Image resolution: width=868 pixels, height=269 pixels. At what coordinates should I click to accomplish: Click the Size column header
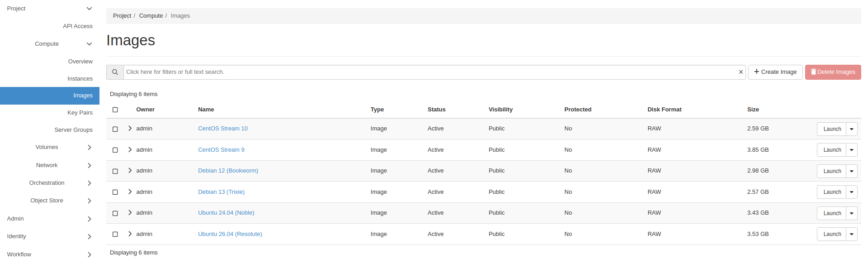click(753, 110)
